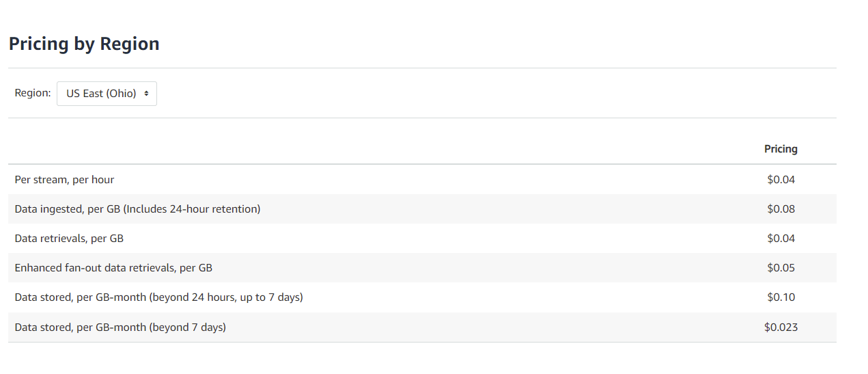The image size is (868, 374).
Task: Click the dropdown arrow icon in Region selector
Action: pos(147,94)
